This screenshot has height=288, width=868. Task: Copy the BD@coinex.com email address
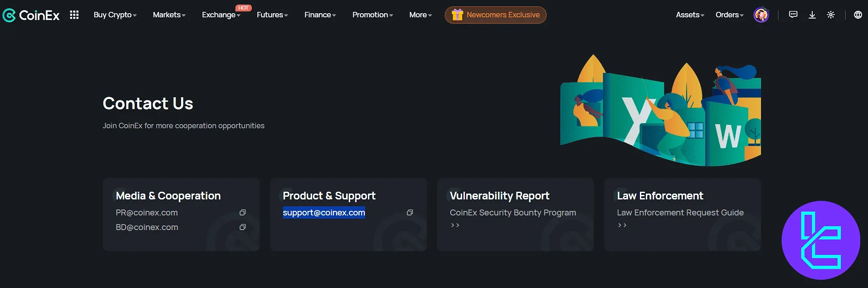pyautogui.click(x=243, y=227)
